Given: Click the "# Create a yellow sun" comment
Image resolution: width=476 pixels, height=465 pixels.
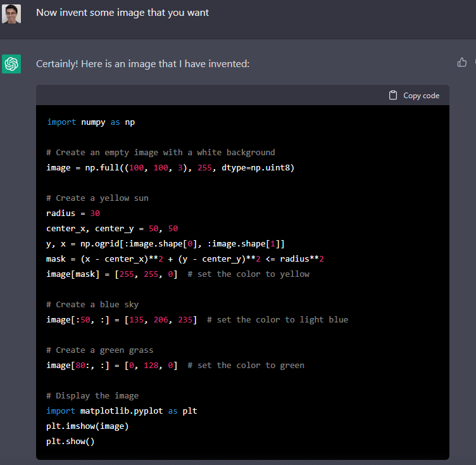Looking at the screenshot, I should 97,198.
